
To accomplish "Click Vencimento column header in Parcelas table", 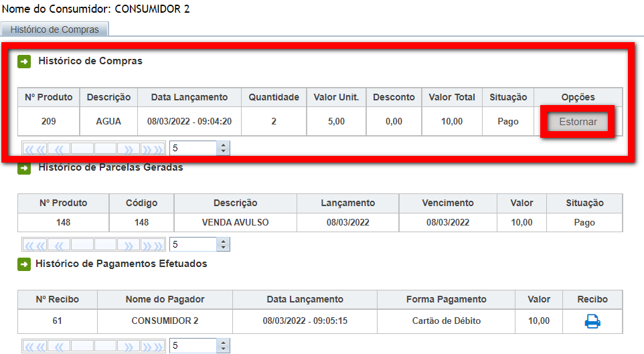I will 447,203.
